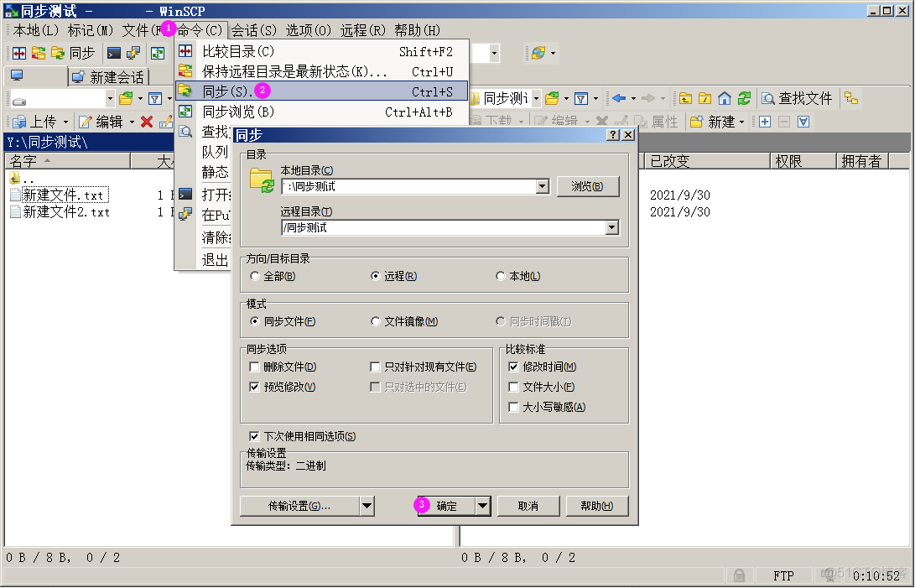Open remote directory folder icon
Image resolution: width=915 pixels, height=588 pixels.
tap(552, 99)
